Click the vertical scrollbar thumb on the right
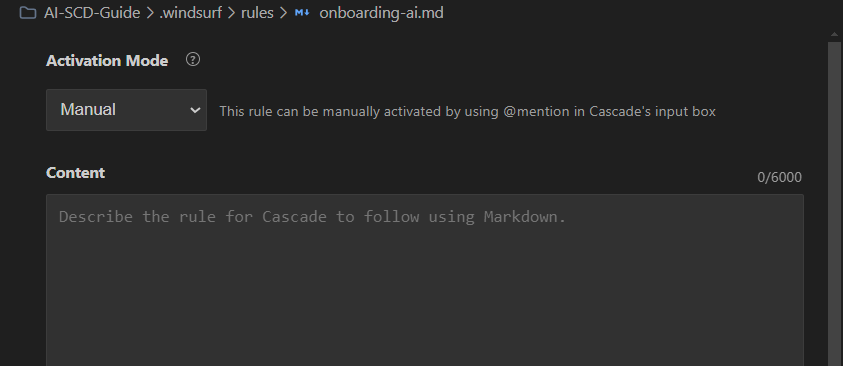Screen dimensions: 843x366 coord(835,204)
